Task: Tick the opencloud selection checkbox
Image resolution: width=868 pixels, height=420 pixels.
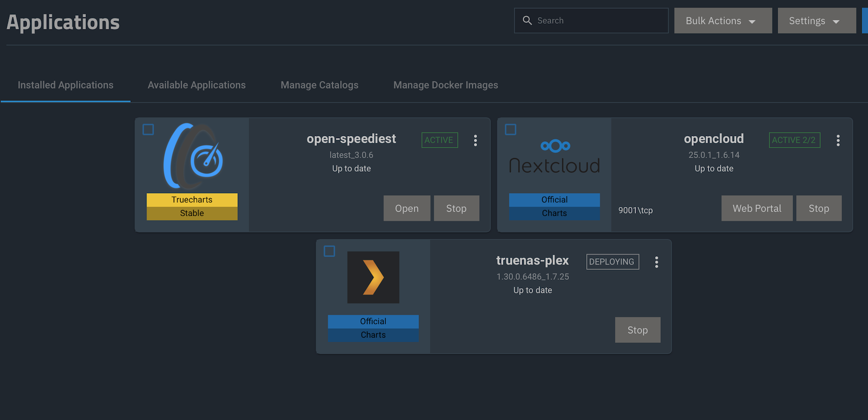Action: (511, 130)
